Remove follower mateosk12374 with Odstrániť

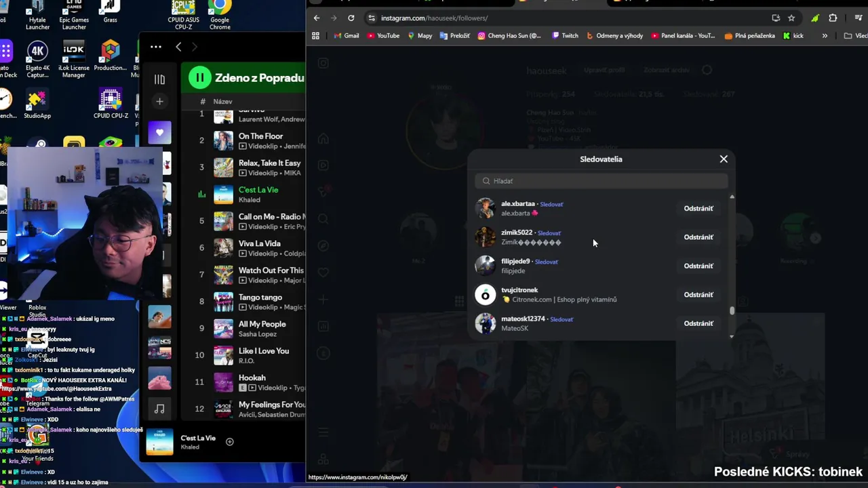tap(698, 323)
